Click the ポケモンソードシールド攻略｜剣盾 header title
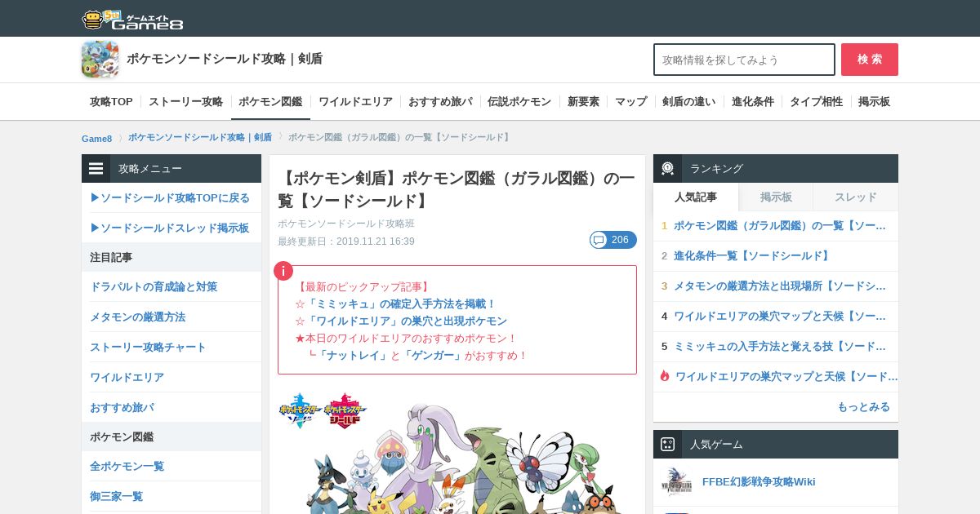Viewport: 980px width, 514px height. coord(225,59)
